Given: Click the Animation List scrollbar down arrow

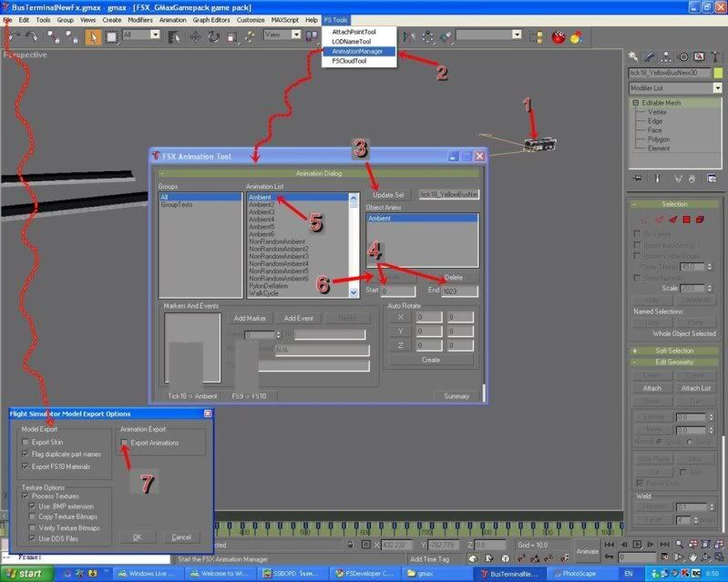Looking at the screenshot, I should click(x=354, y=292).
